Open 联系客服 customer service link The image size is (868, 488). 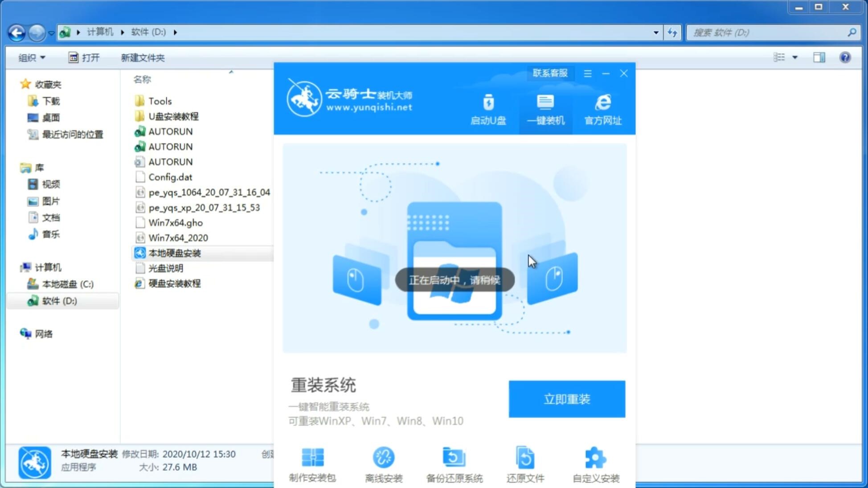point(549,73)
